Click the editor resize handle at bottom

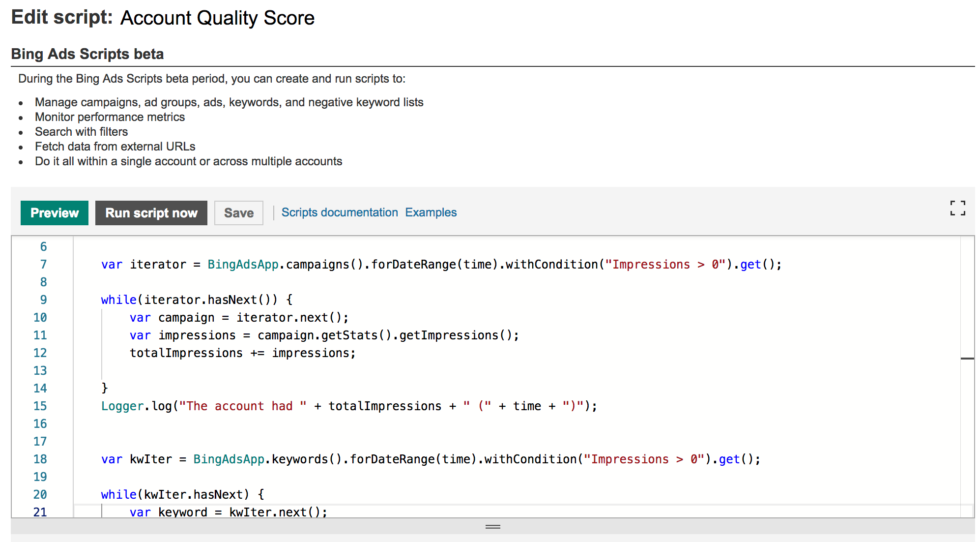(x=492, y=527)
